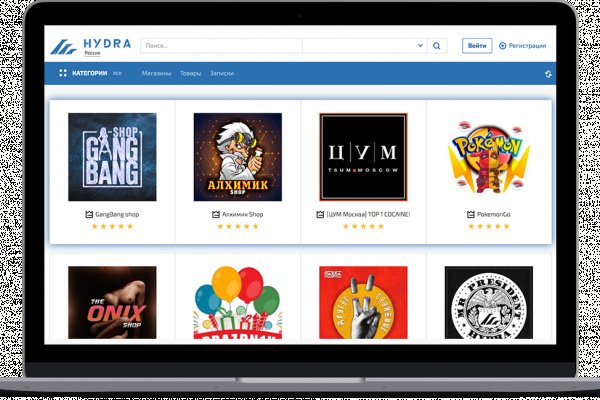Switch to the Товары tab
This screenshot has width=600, height=400.
pyautogui.click(x=190, y=73)
